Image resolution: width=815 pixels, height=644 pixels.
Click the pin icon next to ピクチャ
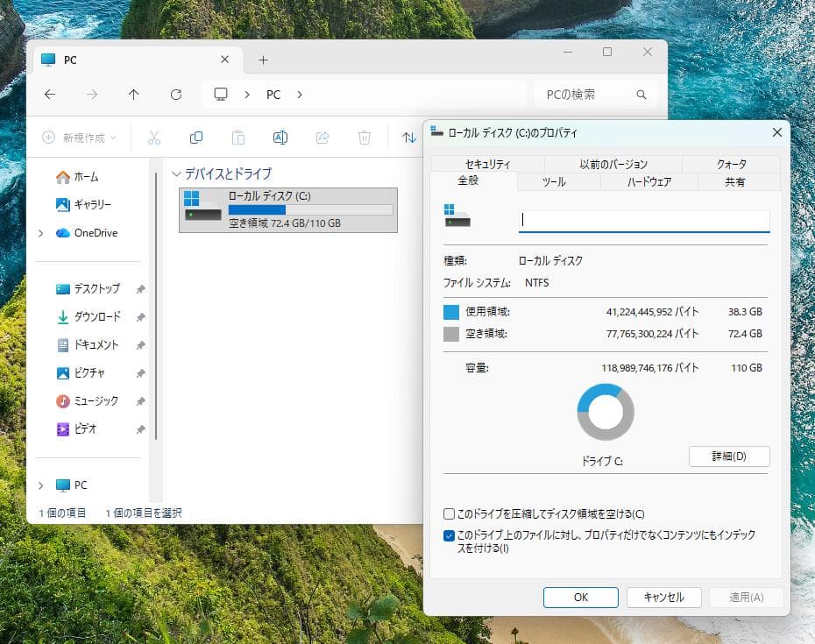[x=140, y=372]
